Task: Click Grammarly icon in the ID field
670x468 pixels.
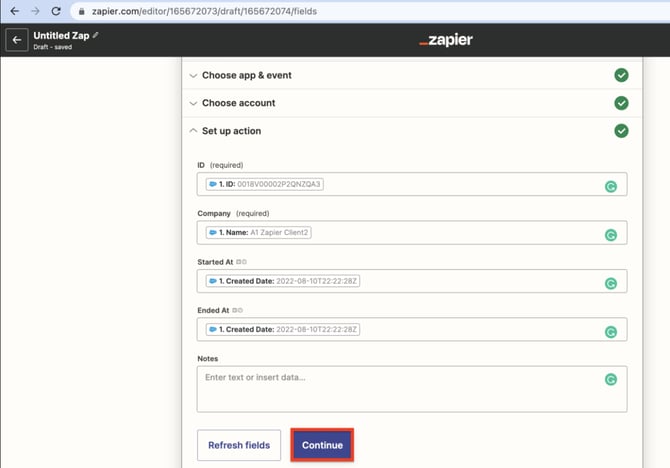Action: [611, 185]
